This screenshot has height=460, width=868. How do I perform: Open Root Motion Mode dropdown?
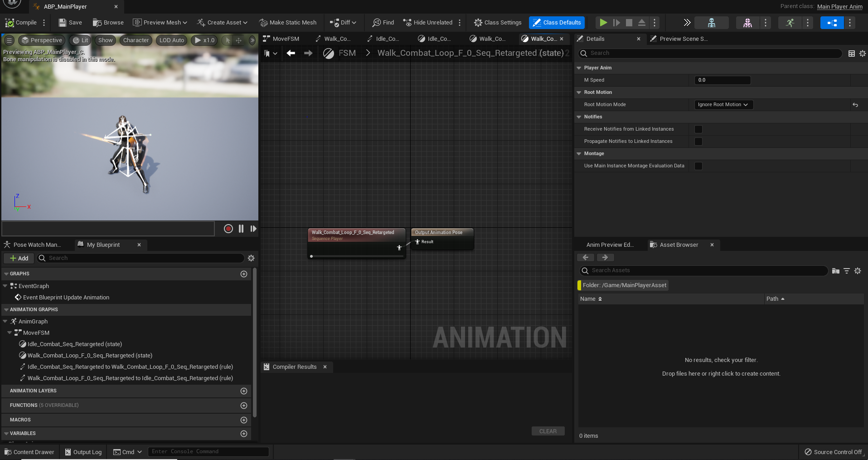pos(723,104)
